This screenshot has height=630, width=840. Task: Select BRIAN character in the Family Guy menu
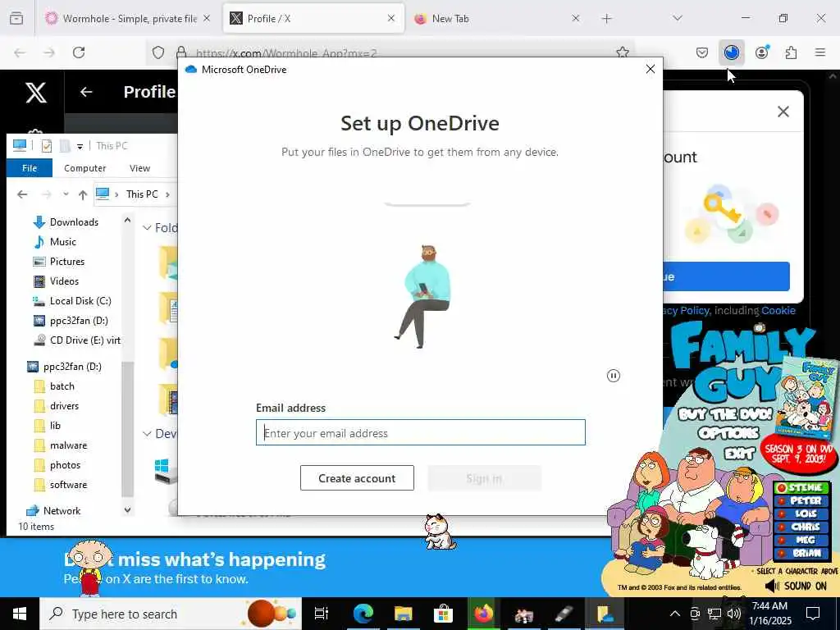801,554
